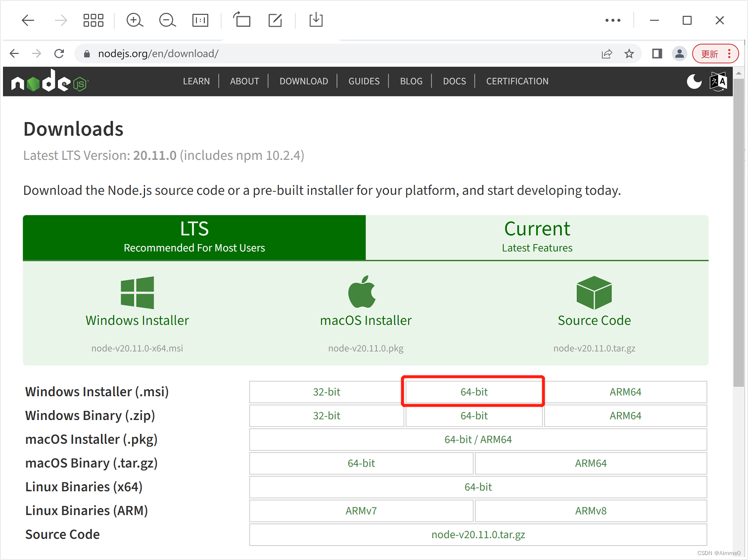Toggle dark mode with the moon icon
The width and height of the screenshot is (748, 560).
[694, 81]
